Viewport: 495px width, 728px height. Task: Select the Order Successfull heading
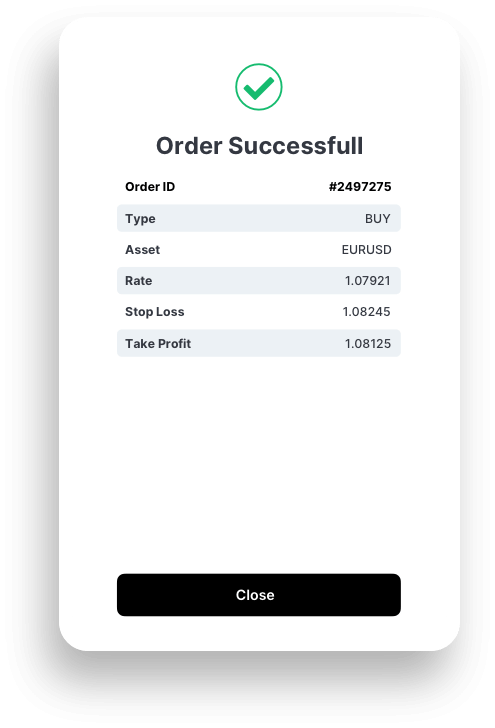click(259, 146)
